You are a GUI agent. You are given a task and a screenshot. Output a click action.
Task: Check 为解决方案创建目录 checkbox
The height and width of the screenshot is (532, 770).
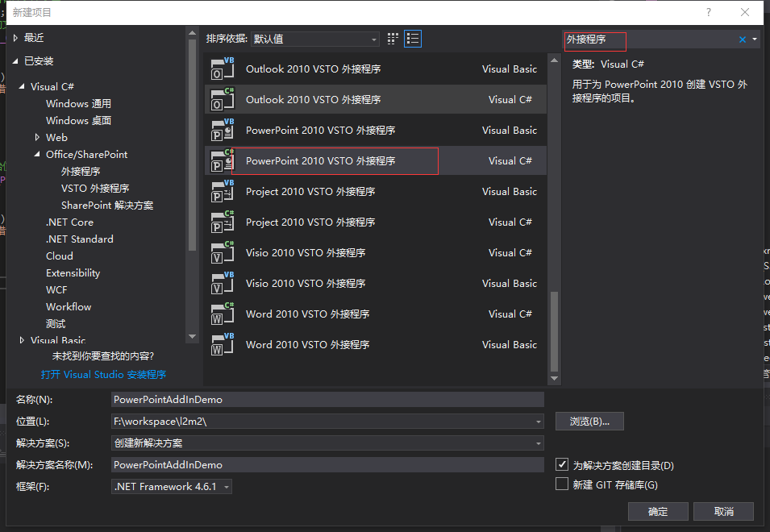(x=562, y=464)
